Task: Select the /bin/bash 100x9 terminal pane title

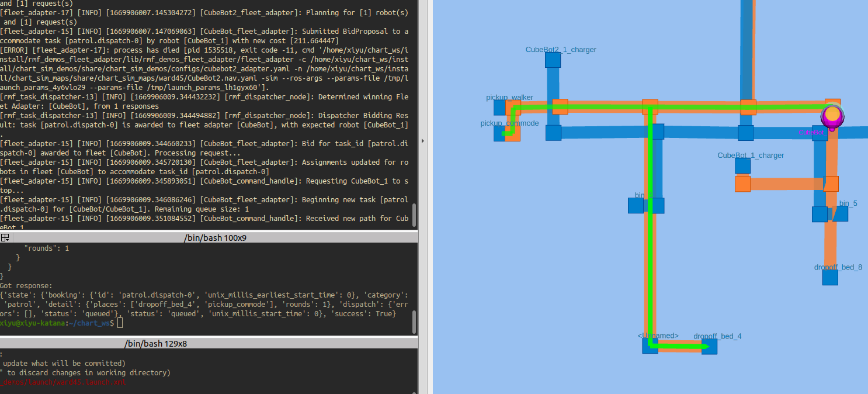Action: (216, 237)
